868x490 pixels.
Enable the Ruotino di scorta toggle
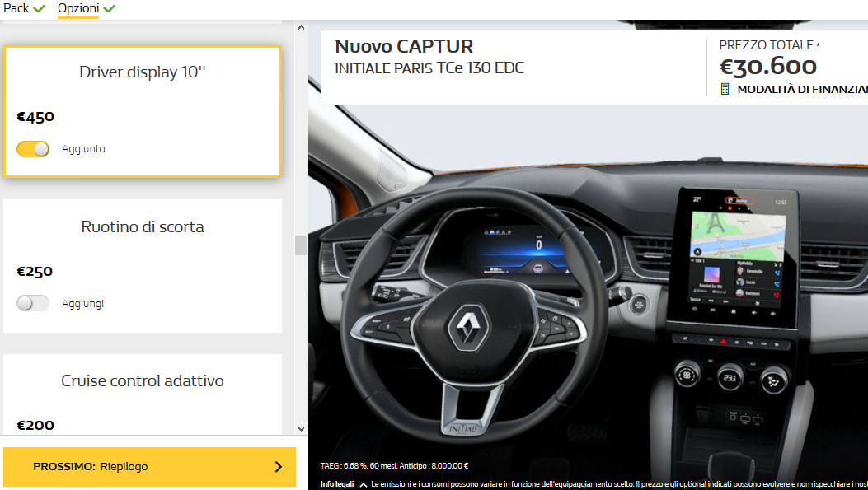33,303
